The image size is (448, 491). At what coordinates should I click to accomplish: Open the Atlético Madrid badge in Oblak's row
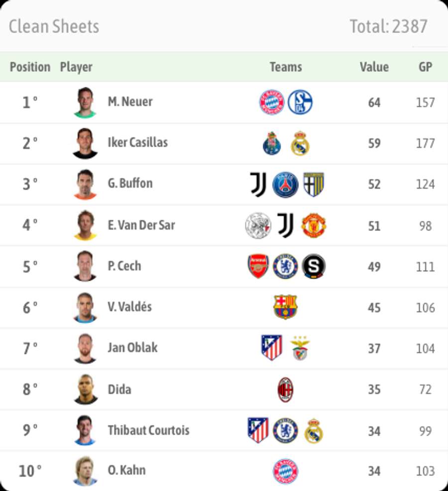(x=272, y=348)
